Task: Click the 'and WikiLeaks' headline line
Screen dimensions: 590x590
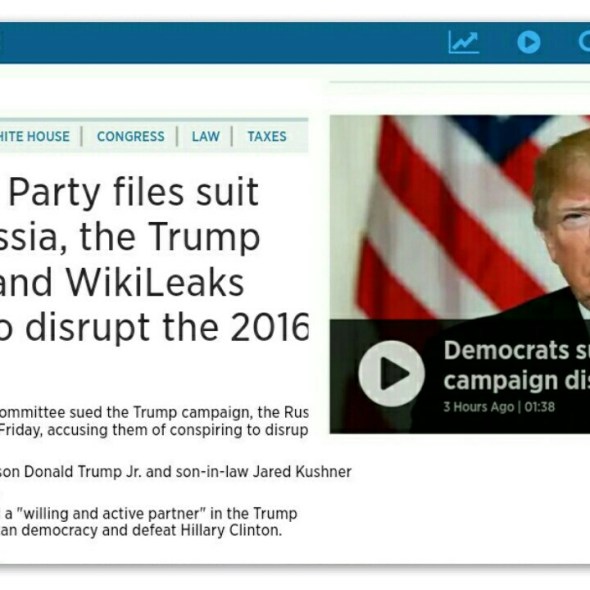Action: pos(122,283)
